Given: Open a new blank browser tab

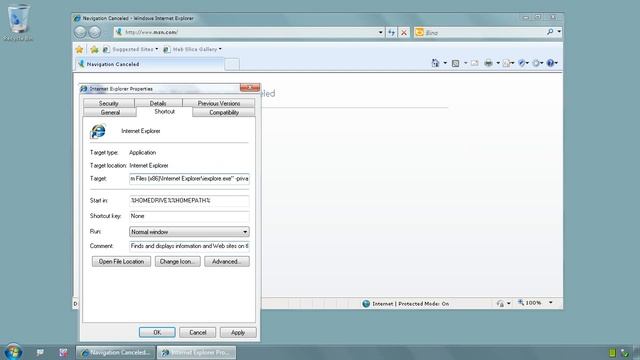Looking at the screenshot, I should coord(232,64).
